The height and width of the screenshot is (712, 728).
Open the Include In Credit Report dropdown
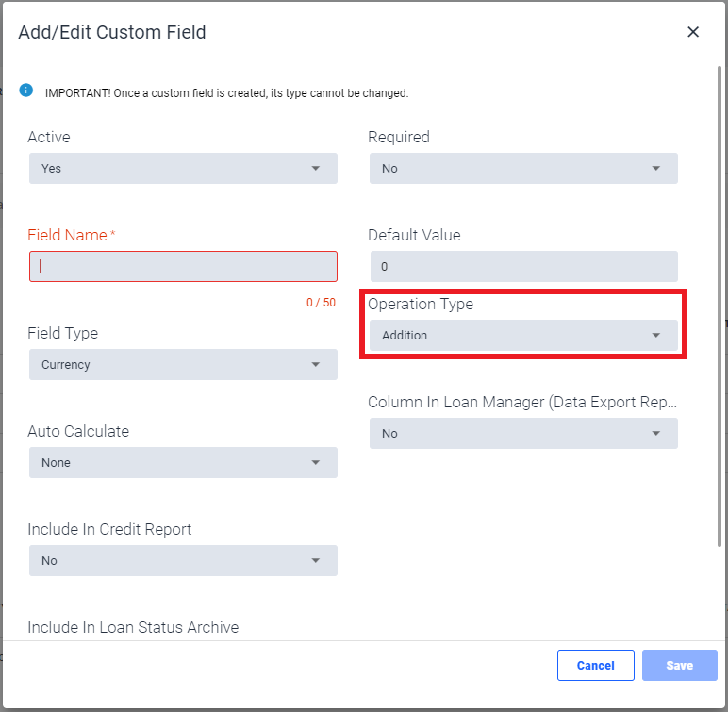(183, 560)
